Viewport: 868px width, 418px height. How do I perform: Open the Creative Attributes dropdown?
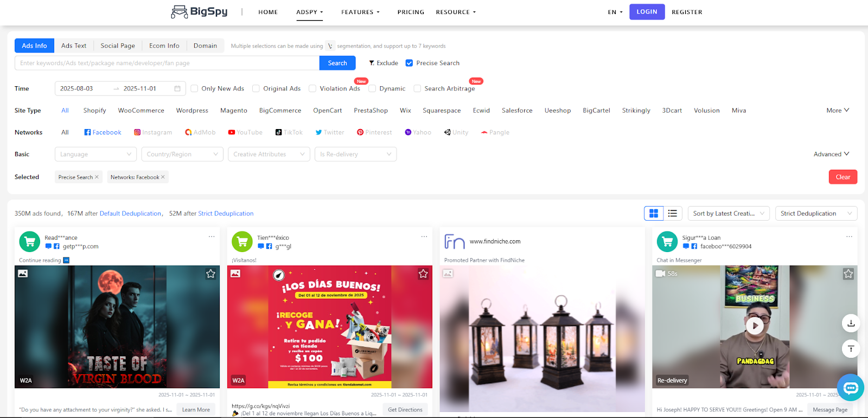point(269,155)
